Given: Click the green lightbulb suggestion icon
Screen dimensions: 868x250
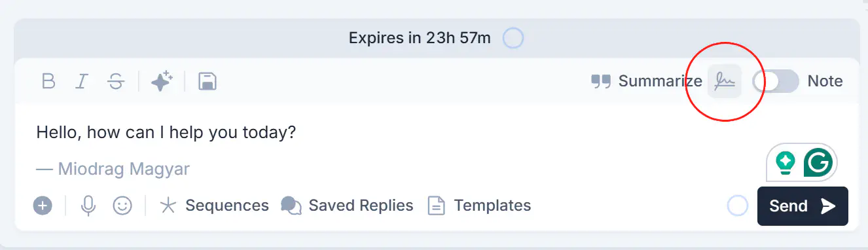Looking at the screenshot, I should (x=785, y=162).
